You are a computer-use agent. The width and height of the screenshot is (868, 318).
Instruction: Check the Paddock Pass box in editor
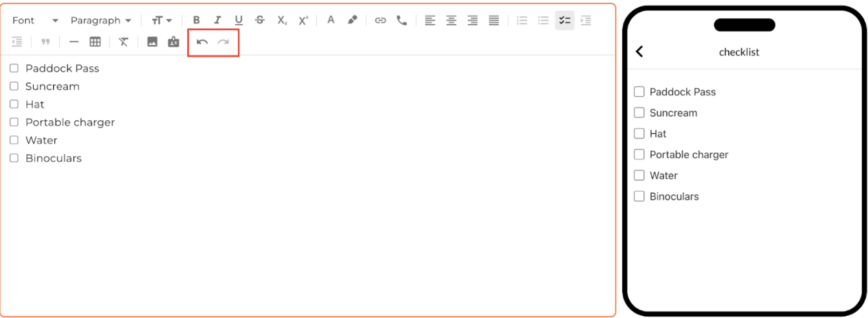[x=14, y=68]
